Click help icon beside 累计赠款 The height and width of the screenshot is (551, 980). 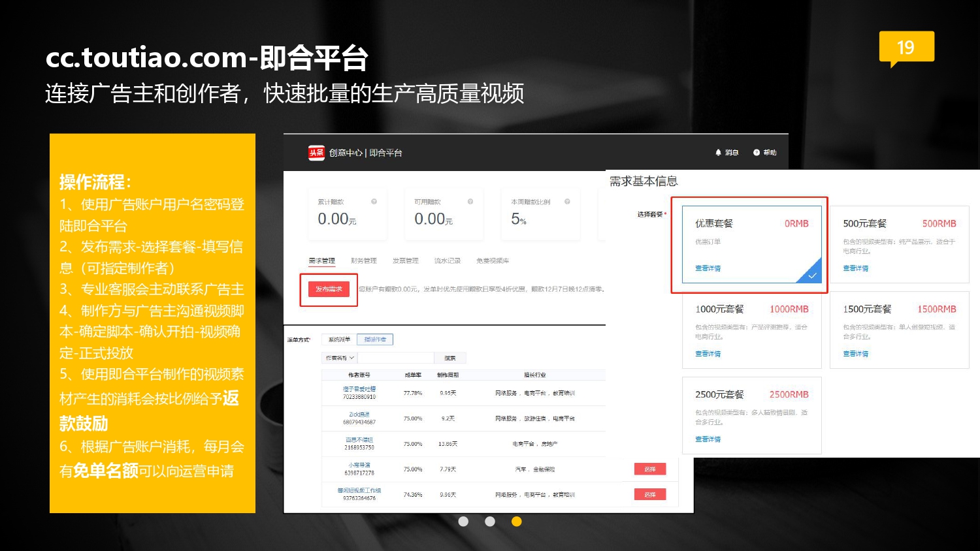pyautogui.click(x=374, y=202)
